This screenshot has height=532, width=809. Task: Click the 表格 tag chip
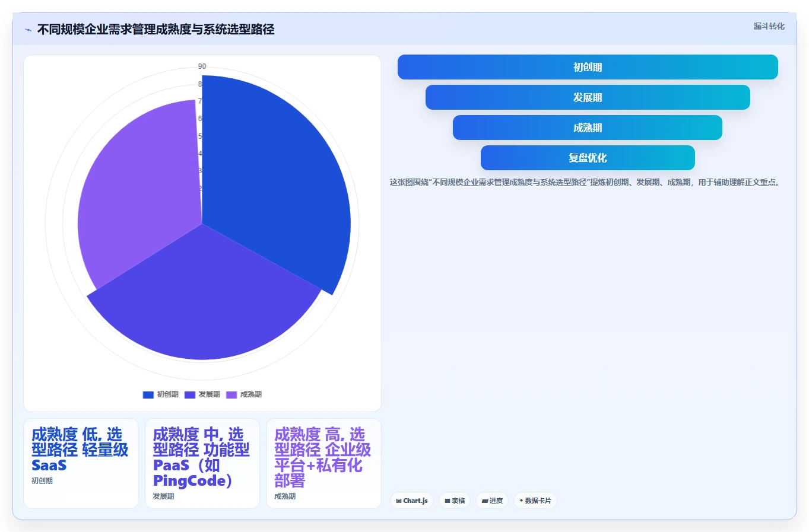click(455, 501)
